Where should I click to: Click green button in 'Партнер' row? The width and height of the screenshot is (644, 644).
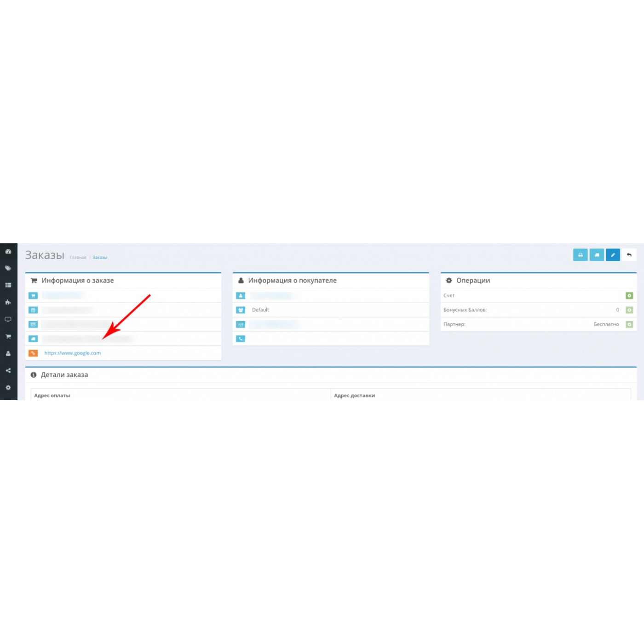pos(629,324)
